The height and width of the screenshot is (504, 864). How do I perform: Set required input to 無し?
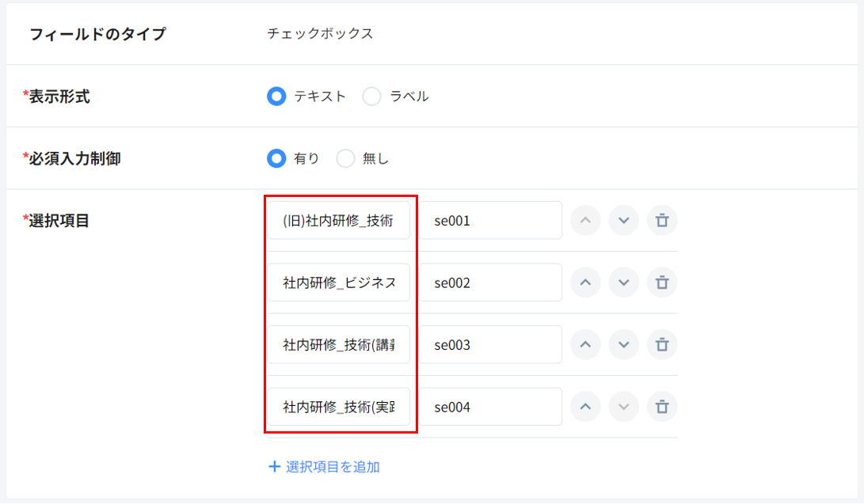(345, 158)
